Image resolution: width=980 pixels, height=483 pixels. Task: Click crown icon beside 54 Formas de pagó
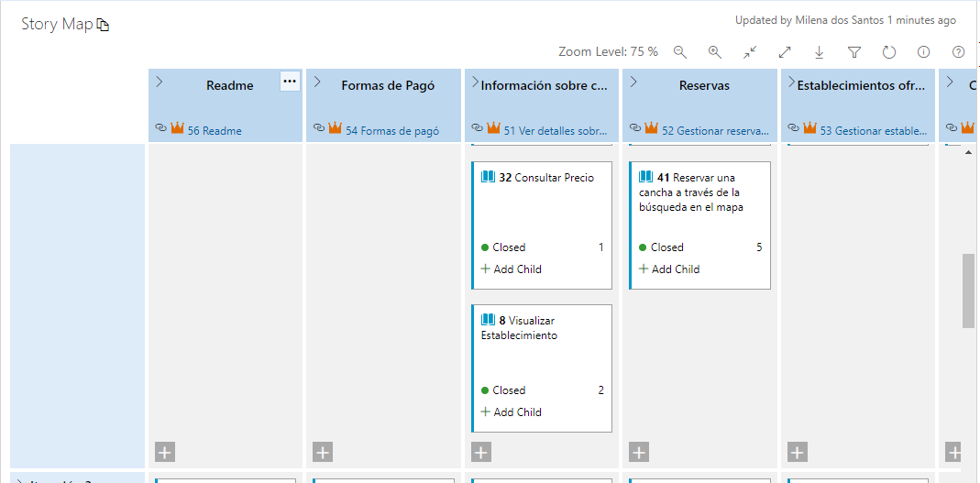tap(335, 127)
